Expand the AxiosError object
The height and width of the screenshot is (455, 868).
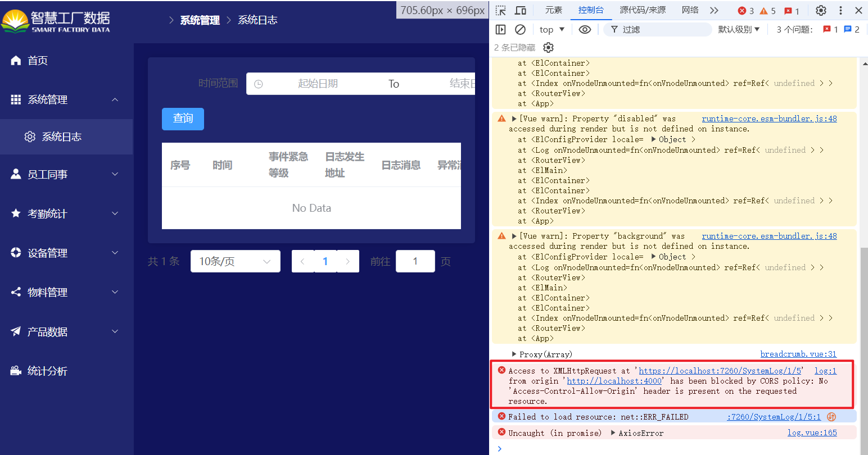tap(613, 433)
